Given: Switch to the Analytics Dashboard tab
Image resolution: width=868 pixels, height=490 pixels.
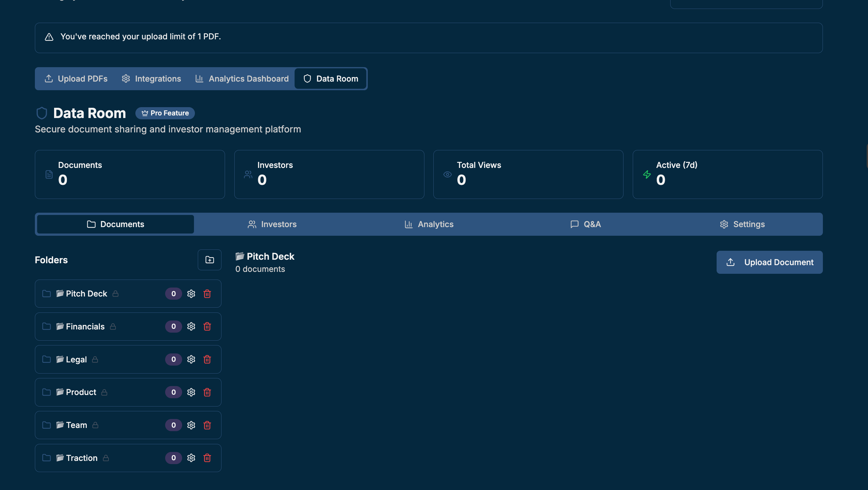Looking at the screenshot, I should (x=242, y=78).
